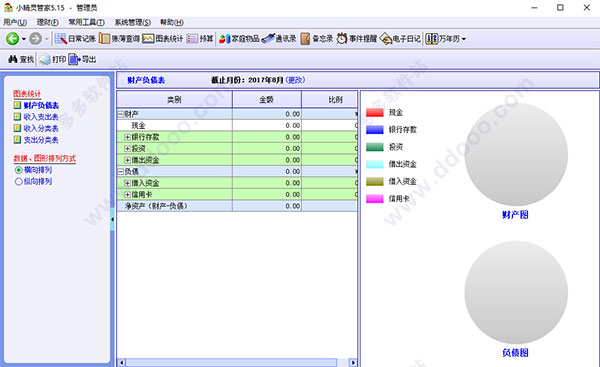Open the 系统管理(S) menu
The height and width of the screenshot is (367, 600).
coord(132,22)
